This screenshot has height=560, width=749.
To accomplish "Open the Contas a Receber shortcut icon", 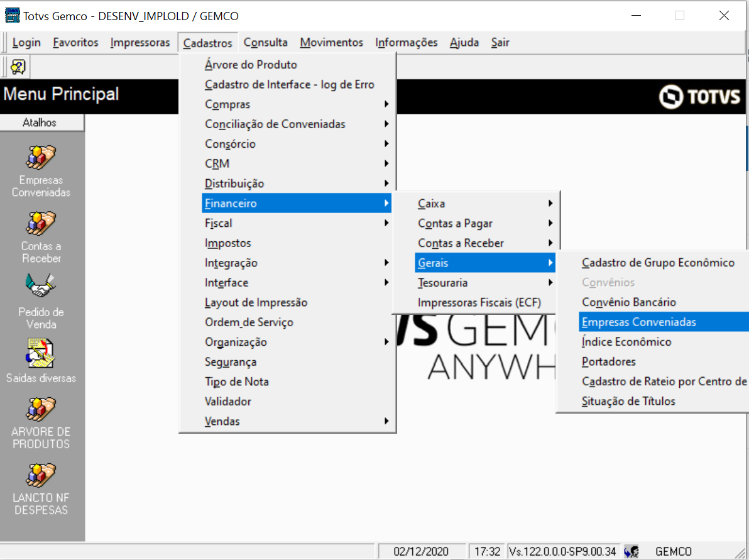I will point(41,223).
